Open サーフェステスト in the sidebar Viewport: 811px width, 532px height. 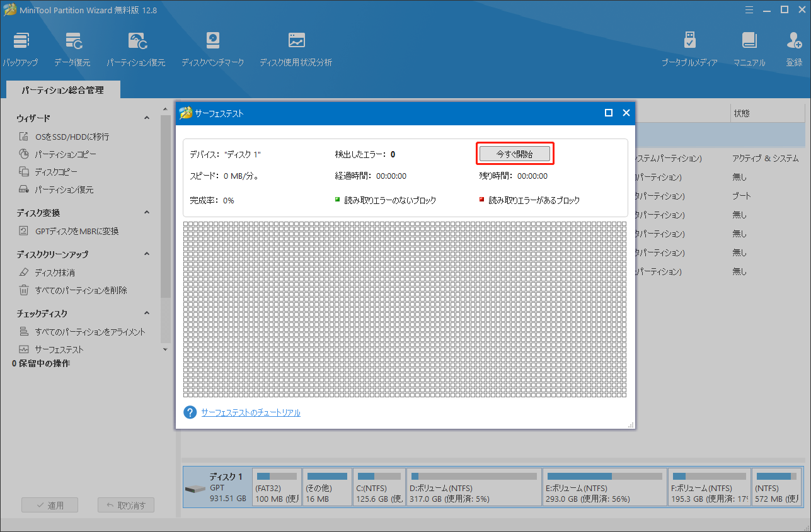pyautogui.click(x=51, y=349)
